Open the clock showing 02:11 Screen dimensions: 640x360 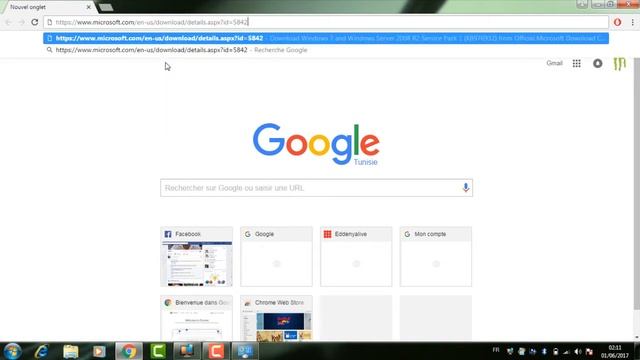click(x=614, y=351)
